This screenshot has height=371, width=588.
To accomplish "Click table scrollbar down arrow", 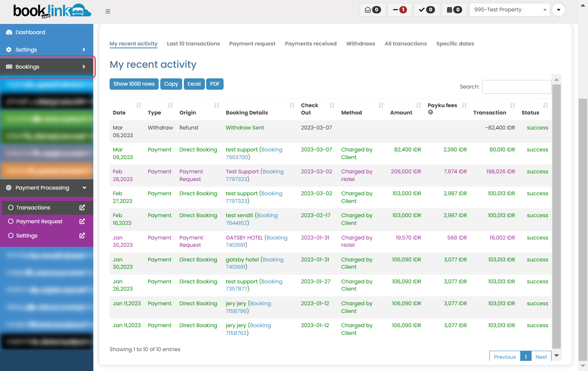I will (557, 356).
